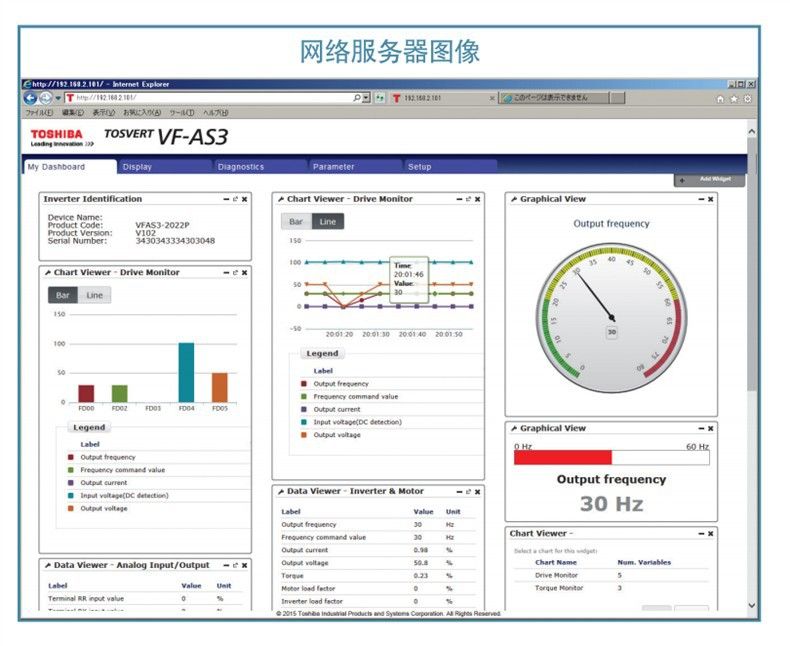The width and height of the screenshot is (790, 646).
Task: Click the Add Widget button
Action: 711,179
